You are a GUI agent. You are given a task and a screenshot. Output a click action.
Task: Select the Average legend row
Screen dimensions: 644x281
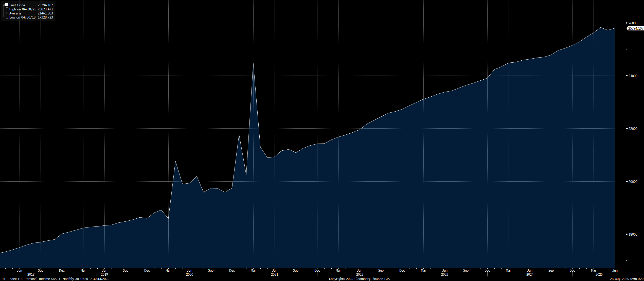(x=15, y=13)
